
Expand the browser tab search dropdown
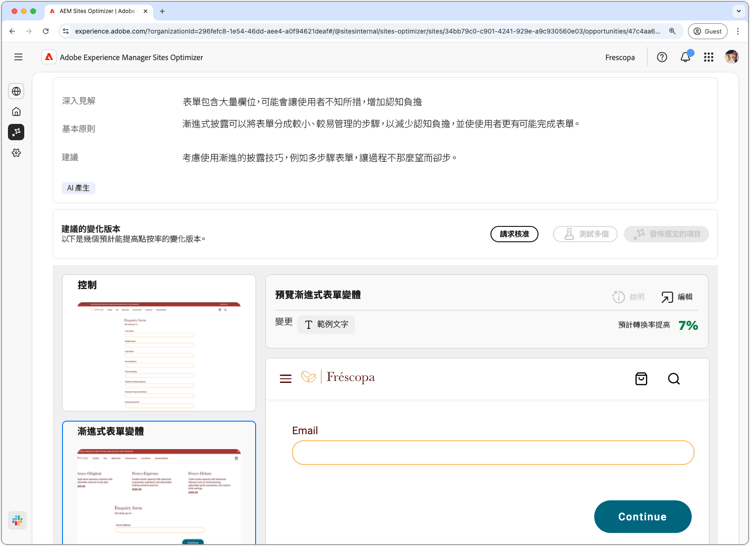click(x=738, y=11)
